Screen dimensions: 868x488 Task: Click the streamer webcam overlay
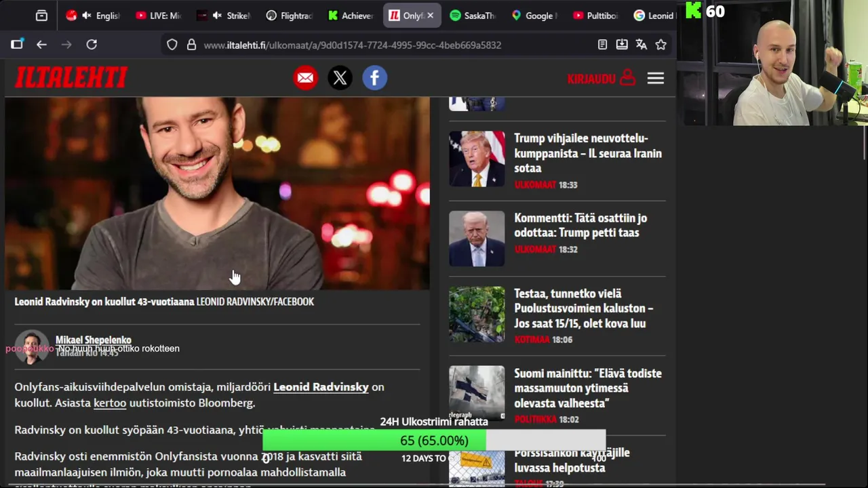[773, 63]
